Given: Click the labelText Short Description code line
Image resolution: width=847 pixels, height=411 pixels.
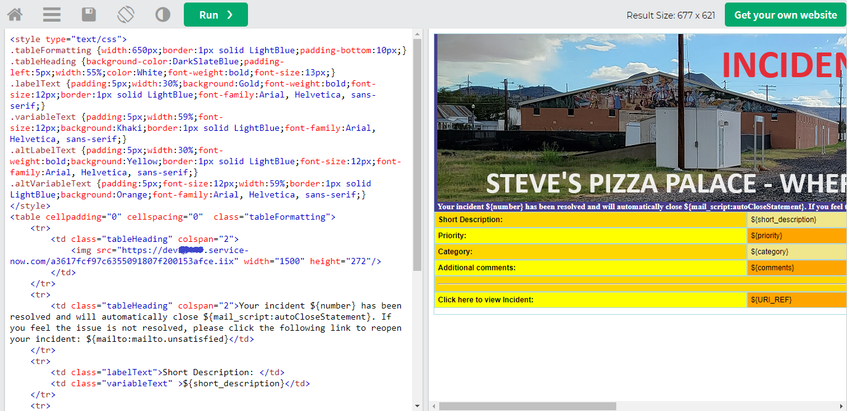Looking at the screenshot, I should coord(167,372).
